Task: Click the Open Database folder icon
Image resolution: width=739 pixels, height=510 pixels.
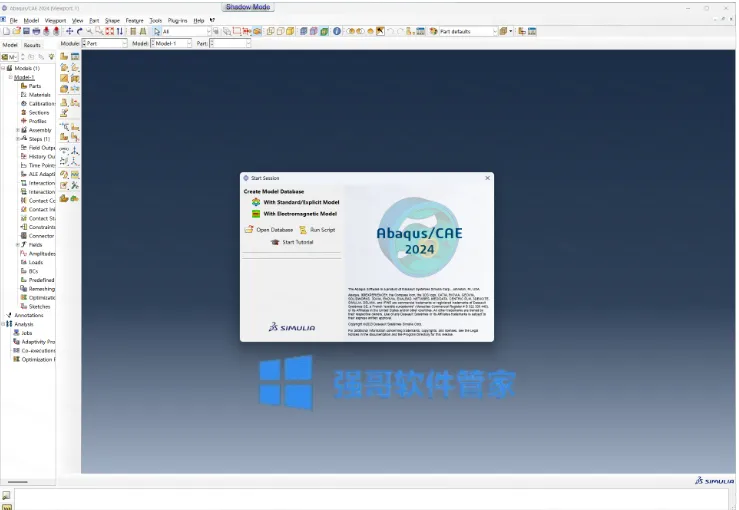Action: (x=249, y=230)
